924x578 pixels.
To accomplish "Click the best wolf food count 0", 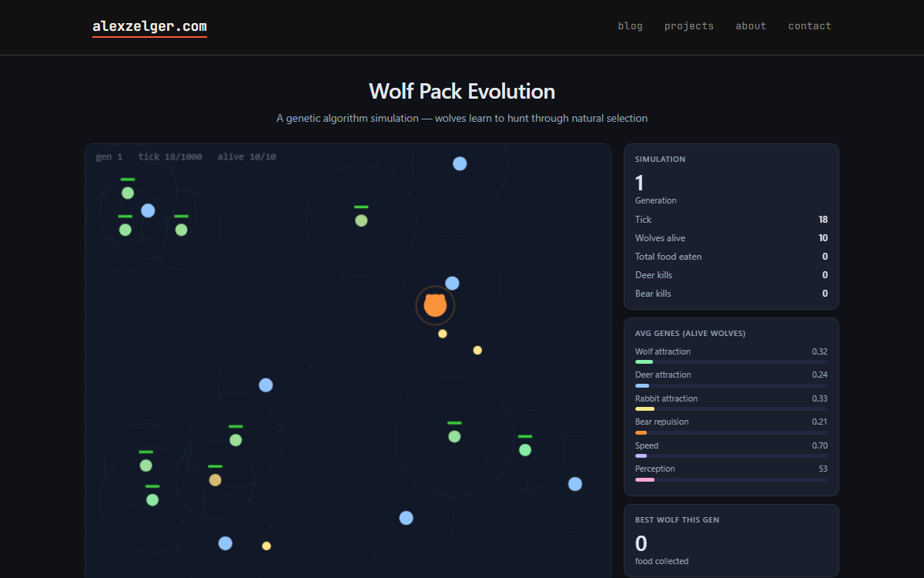I will [641, 544].
